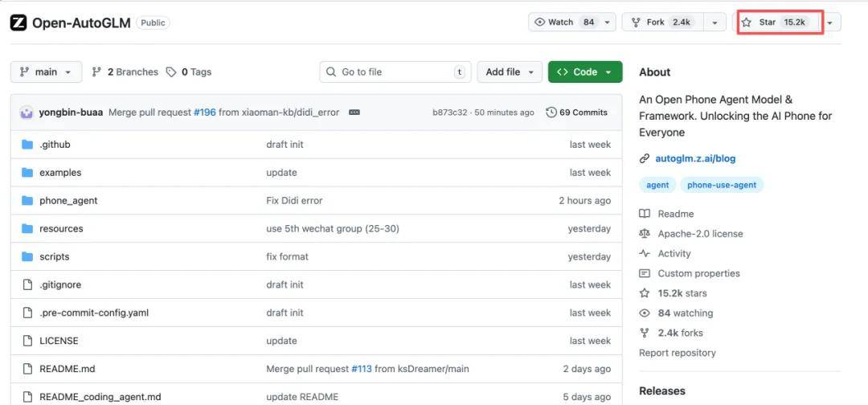Click the Apache-2.0 license scale icon
This screenshot has height=405, width=868.
tap(645, 234)
